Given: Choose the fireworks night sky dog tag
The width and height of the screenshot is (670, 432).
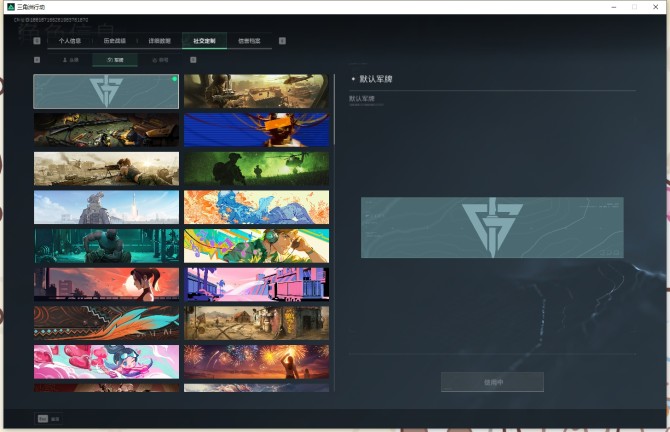Looking at the screenshot, I should [256, 362].
